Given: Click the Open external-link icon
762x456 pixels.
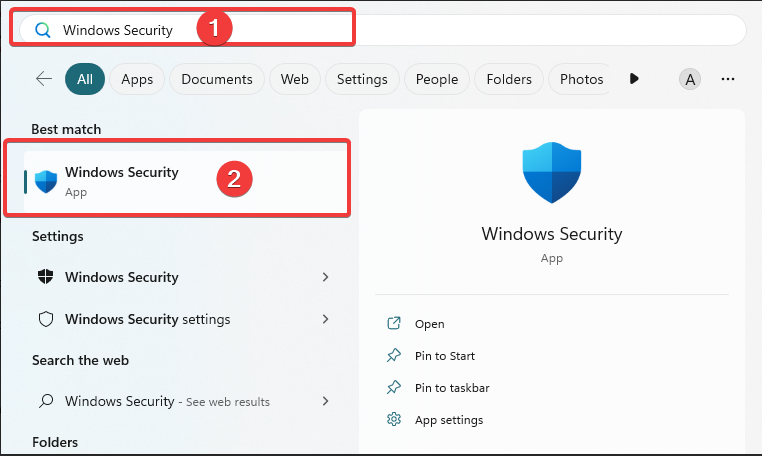Looking at the screenshot, I should coord(394,323).
